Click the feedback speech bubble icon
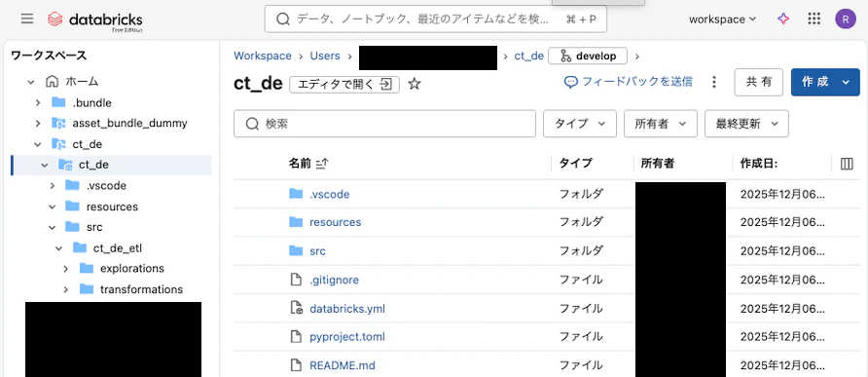 [x=571, y=82]
